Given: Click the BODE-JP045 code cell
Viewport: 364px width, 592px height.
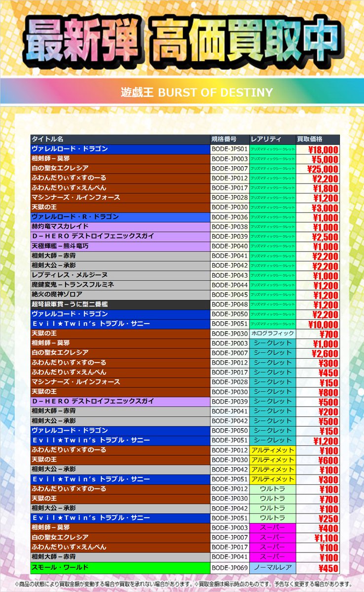Looking at the screenshot, I should tap(229, 295).
